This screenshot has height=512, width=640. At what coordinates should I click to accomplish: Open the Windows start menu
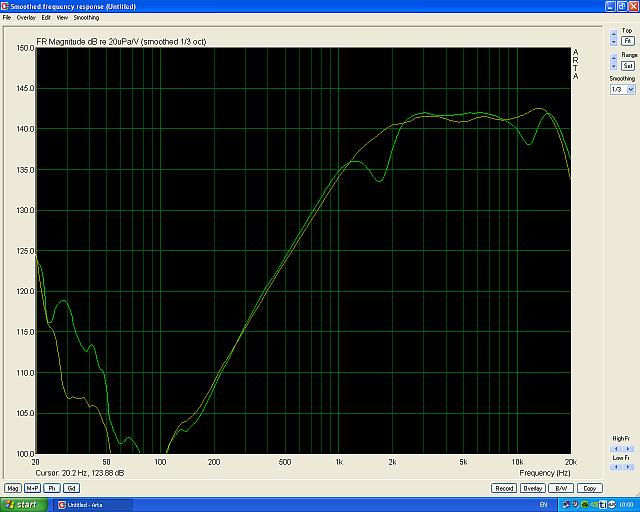coord(23,505)
